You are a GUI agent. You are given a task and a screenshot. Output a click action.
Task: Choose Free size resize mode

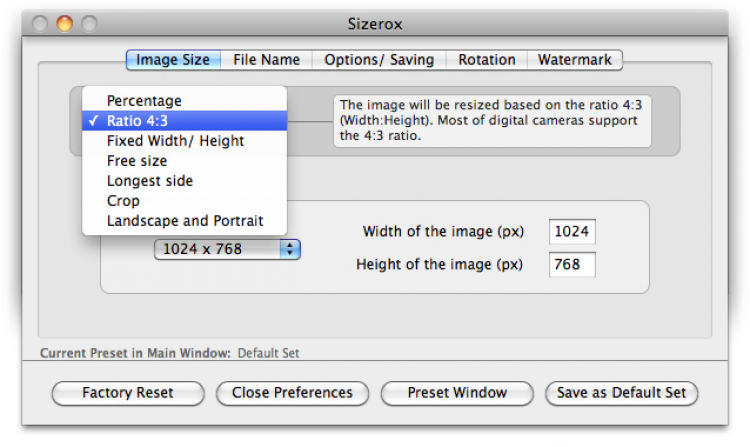click(x=137, y=161)
